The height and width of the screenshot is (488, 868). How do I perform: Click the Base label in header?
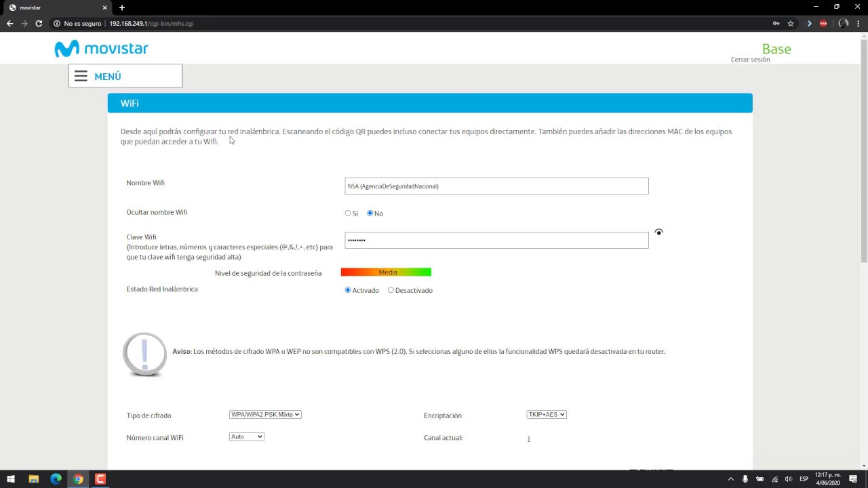pyautogui.click(x=776, y=49)
